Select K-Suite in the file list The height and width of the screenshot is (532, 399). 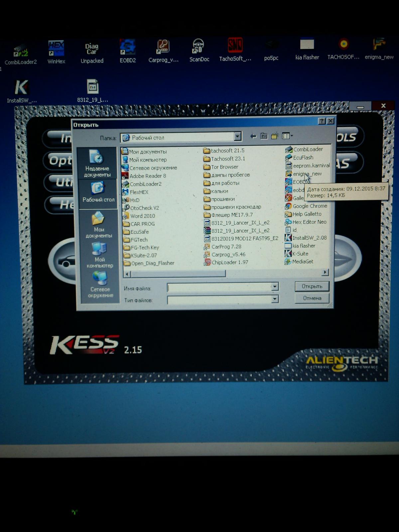point(297,254)
